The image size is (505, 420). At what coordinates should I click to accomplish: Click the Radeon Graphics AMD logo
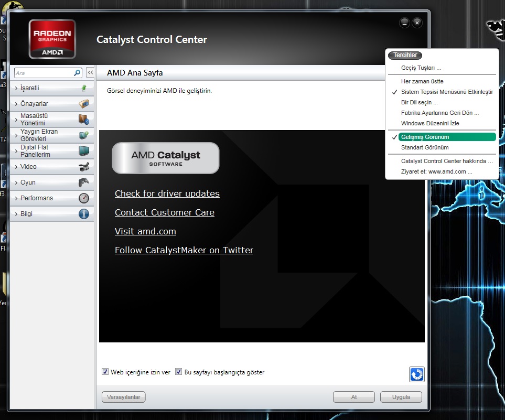pyautogui.click(x=52, y=39)
